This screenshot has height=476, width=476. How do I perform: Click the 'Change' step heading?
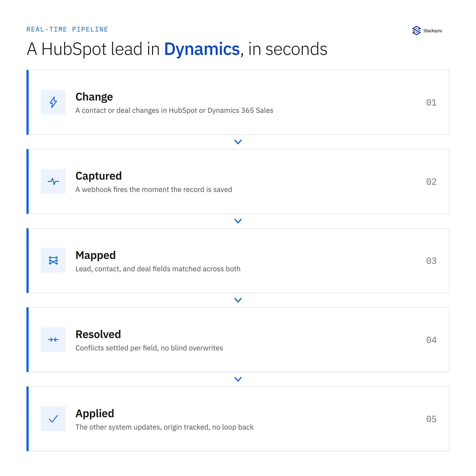(94, 97)
